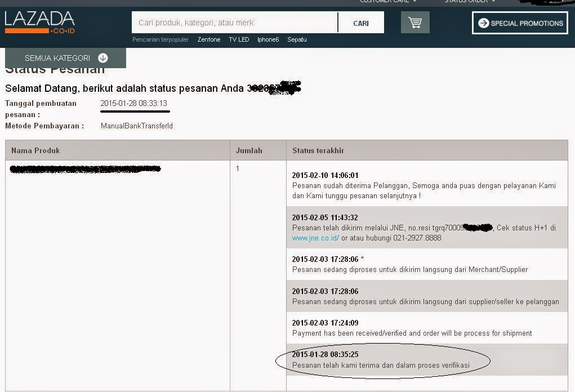Open the shopping cart icon
Image resolution: width=575 pixels, height=392 pixels.
tap(415, 23)
